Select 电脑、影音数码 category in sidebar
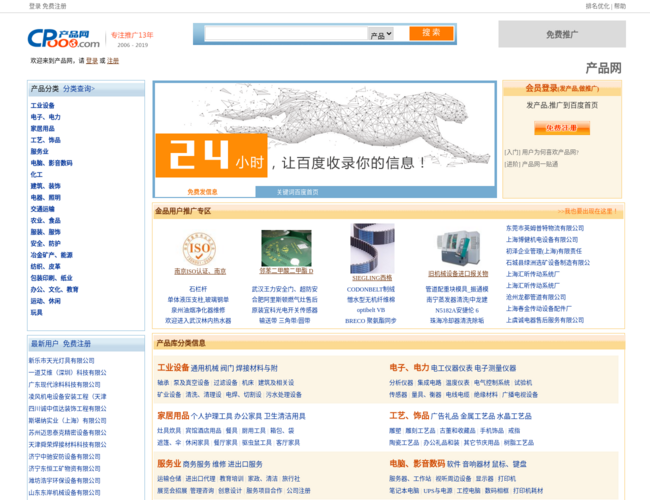This screenshot has width=650, height=500. (51, 163)
